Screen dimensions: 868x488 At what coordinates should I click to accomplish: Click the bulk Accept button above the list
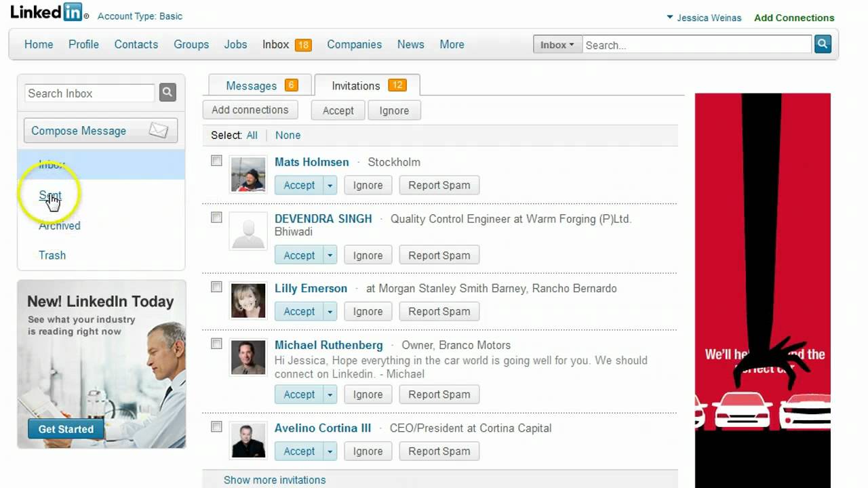(x=338, y=110)
